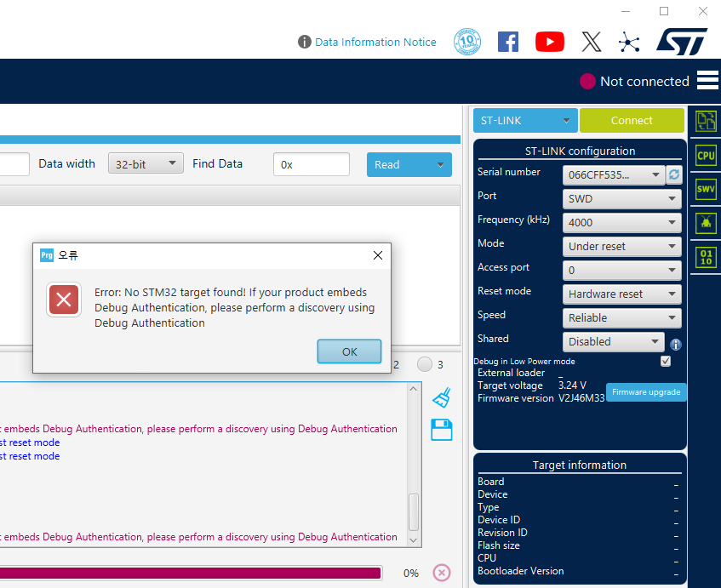Image resolution: width=721 pixels, height=588 pixels.
Task: Save the log with the floppy icon
Action: [442, 430]
